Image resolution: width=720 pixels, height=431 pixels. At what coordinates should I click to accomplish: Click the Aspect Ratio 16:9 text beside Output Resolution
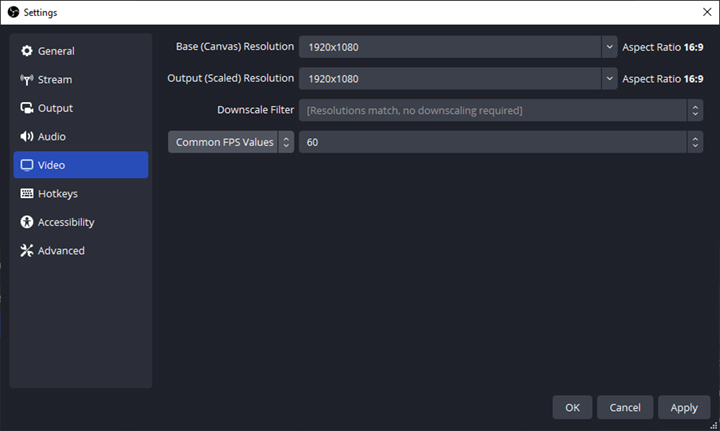tap(663, 79)
